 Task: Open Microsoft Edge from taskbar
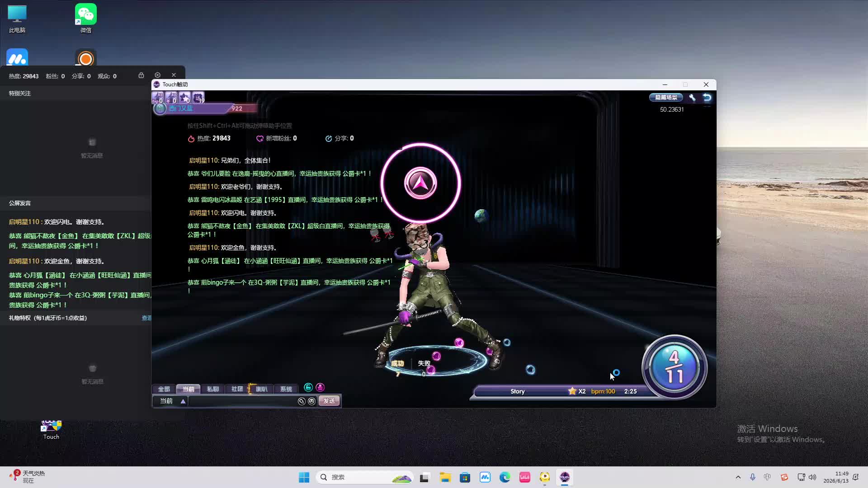pyautogui.click(x=505, y=477)
